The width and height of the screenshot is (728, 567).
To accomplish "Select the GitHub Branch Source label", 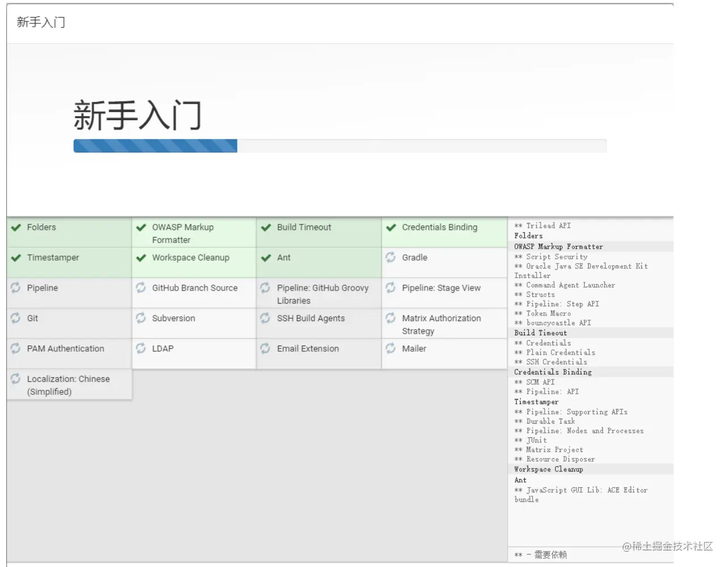I will pos(195,288).
